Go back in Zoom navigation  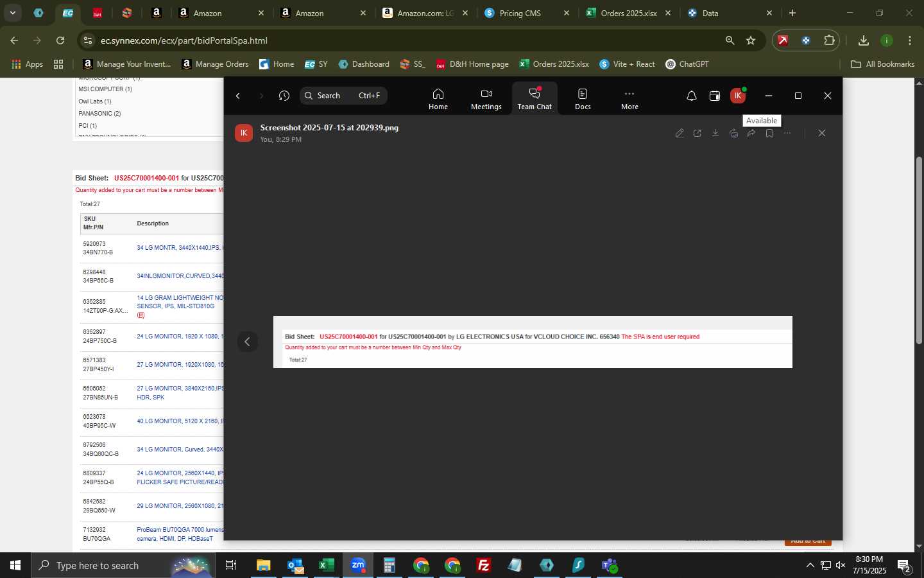click(238, 96)
